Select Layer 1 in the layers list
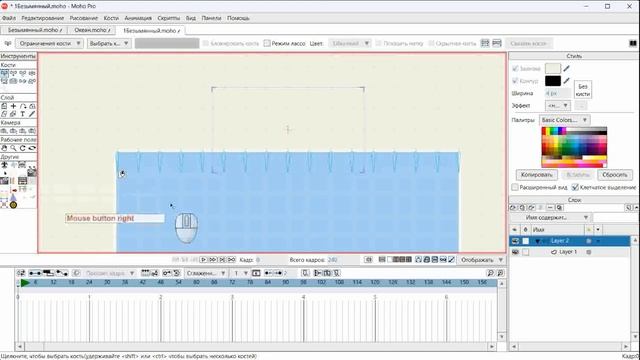Viewport: 640px width, 360px height. [569, 252]
